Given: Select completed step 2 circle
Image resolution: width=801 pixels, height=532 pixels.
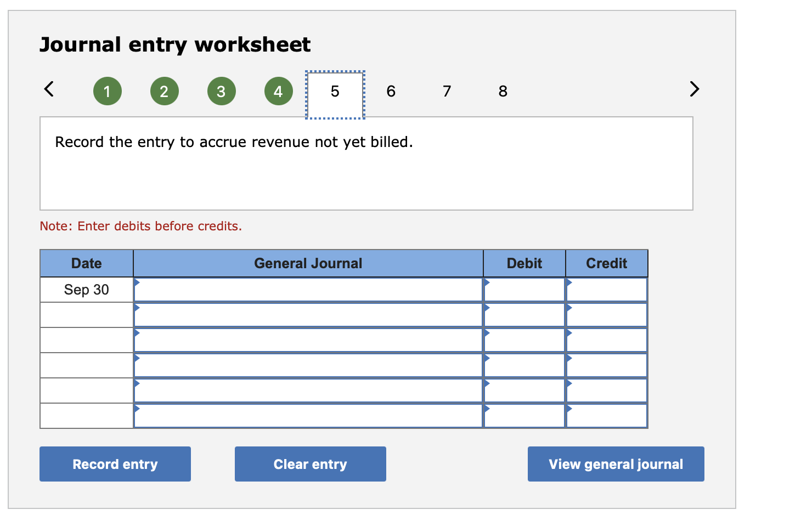Looking at the screenshot, I should (x=164, y=91).
